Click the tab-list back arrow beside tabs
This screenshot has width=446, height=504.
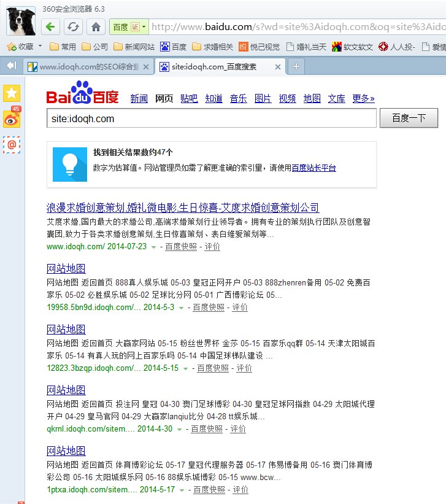12,66
